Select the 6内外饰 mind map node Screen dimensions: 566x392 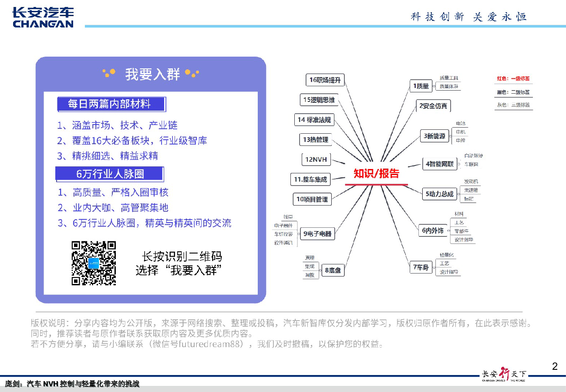[x=432, y=231]
